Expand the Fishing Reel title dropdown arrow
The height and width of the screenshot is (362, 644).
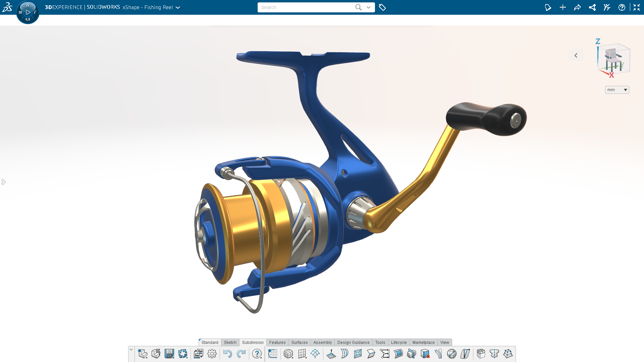click(x=178, y=7)
